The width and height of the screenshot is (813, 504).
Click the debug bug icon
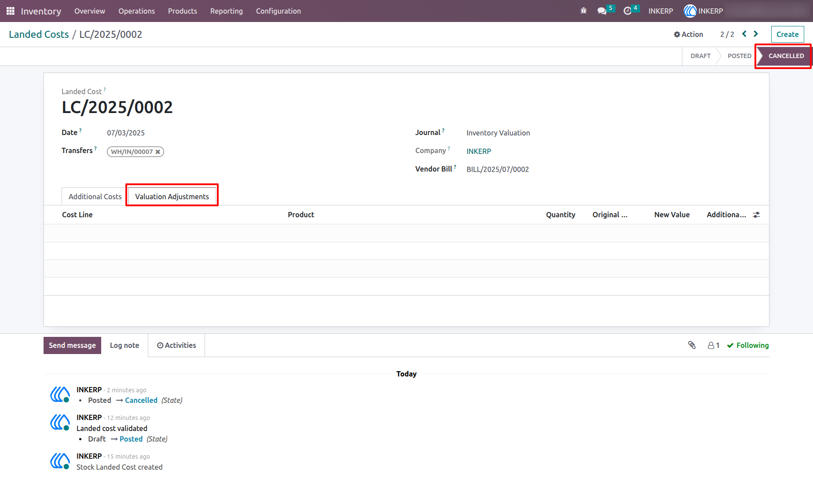583,11
